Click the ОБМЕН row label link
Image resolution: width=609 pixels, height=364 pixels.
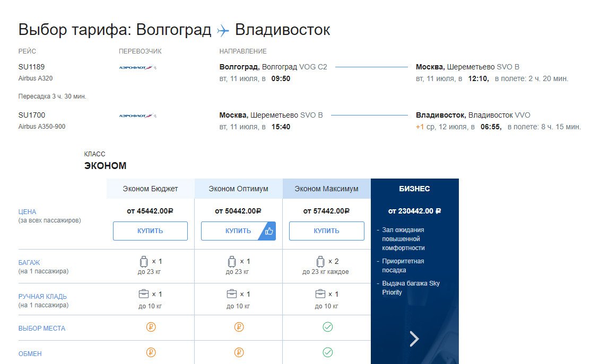pos(30,353)
